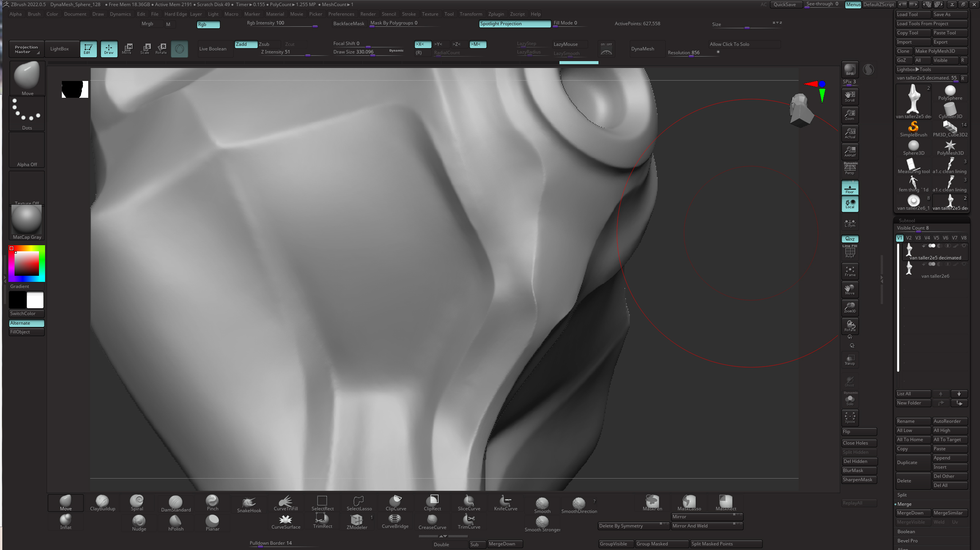Open the Alpha Off picker
This screenshot has height=550, width=980.
(x=27, y=150)
